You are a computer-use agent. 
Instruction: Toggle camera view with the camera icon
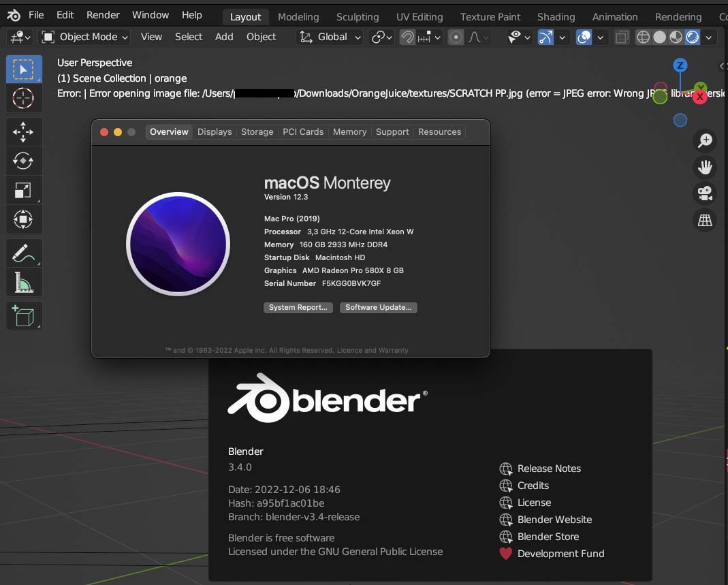[705, 193]
